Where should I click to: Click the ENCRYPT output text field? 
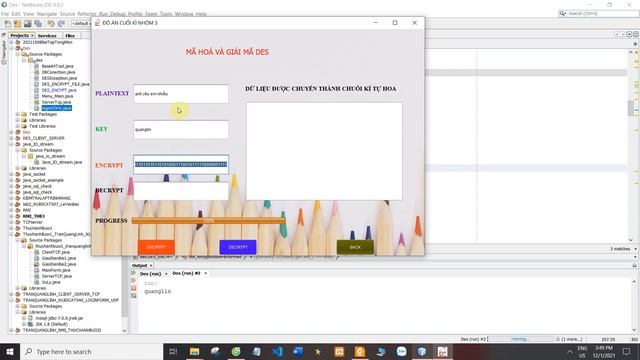pyautogui.click(x=181, y=164)
